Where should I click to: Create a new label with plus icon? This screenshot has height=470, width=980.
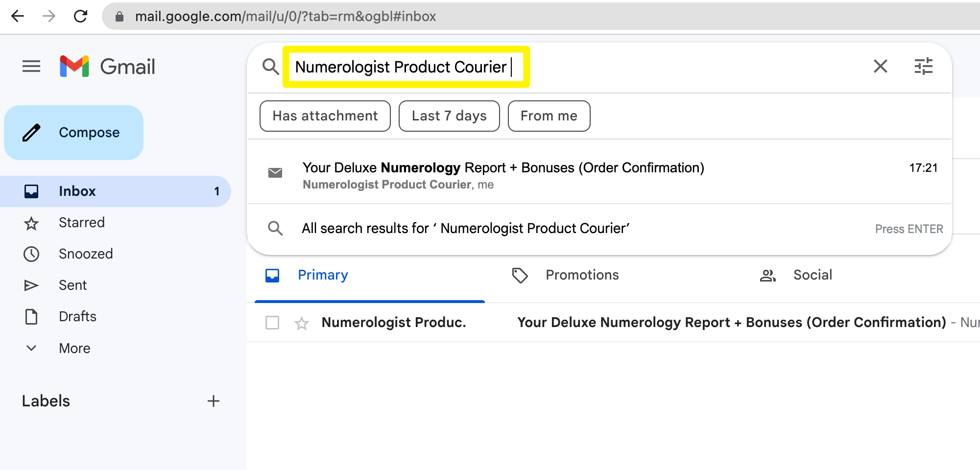point(214,401)
